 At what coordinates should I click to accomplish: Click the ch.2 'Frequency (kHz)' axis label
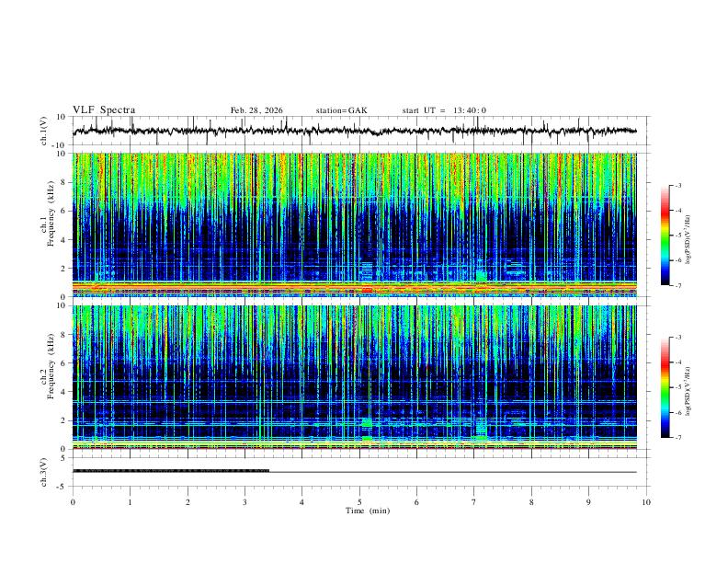51,366
